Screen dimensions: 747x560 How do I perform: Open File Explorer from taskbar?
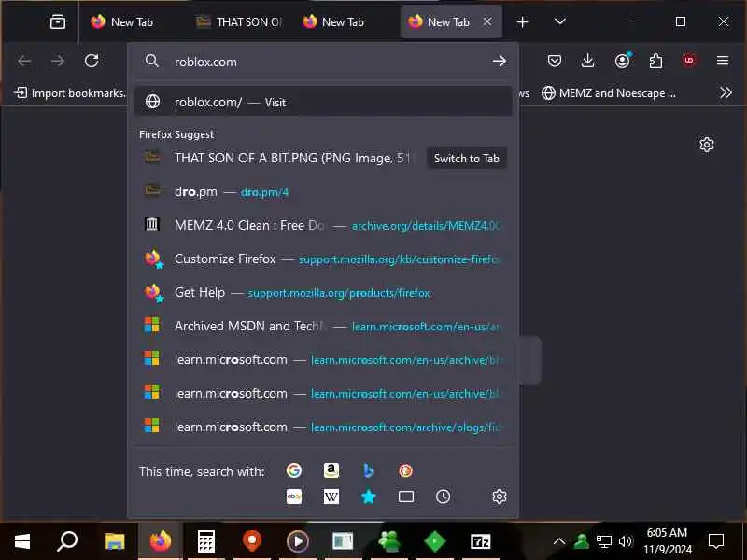pos(114,541)
